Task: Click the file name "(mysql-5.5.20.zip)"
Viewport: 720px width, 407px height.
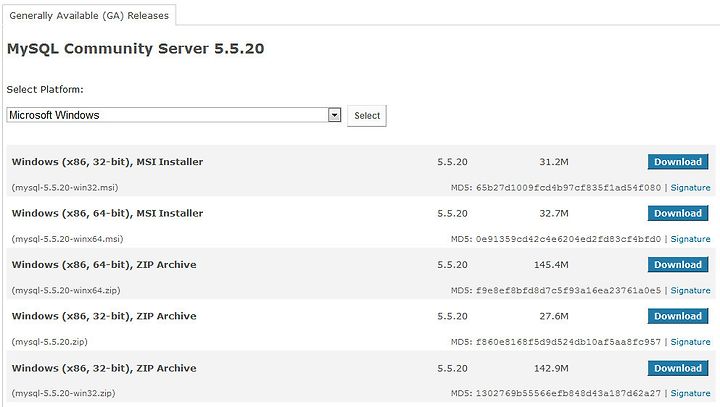Action: 50,342
